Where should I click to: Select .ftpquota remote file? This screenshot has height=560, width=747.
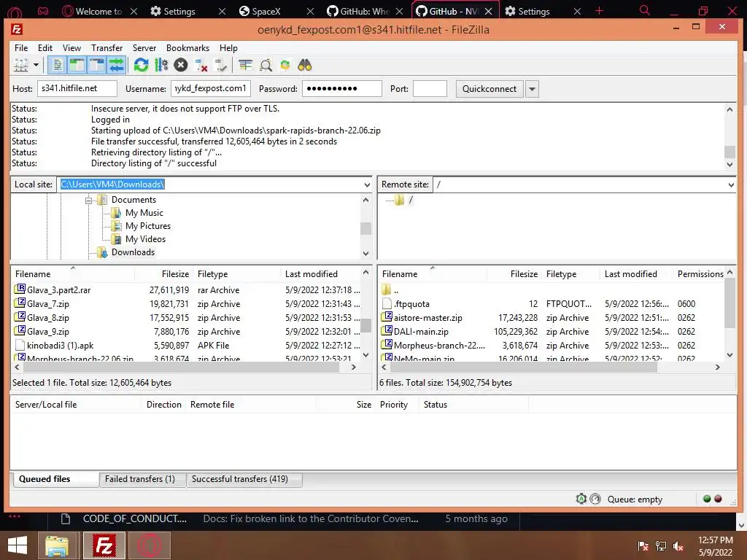pyautogui.click(x=411, y=304)
